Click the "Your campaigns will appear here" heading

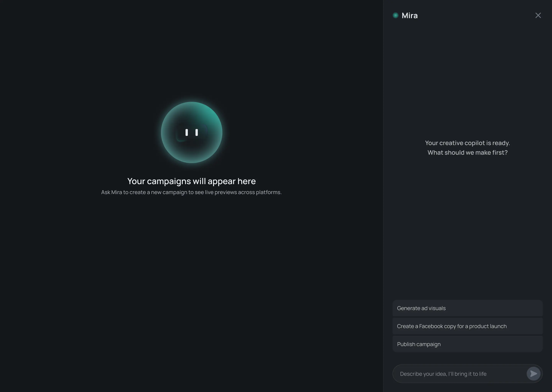point(191,181)
